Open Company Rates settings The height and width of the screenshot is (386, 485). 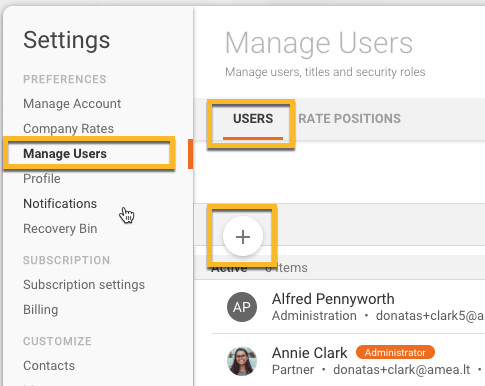coord(68,129)
